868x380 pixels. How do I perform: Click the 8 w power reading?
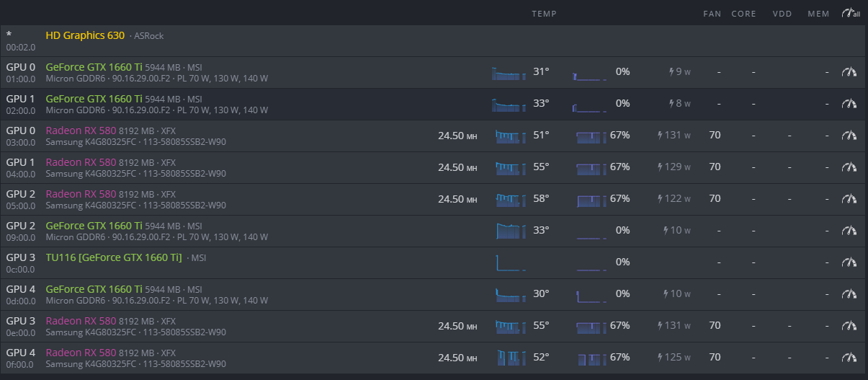tap(680, 103)
